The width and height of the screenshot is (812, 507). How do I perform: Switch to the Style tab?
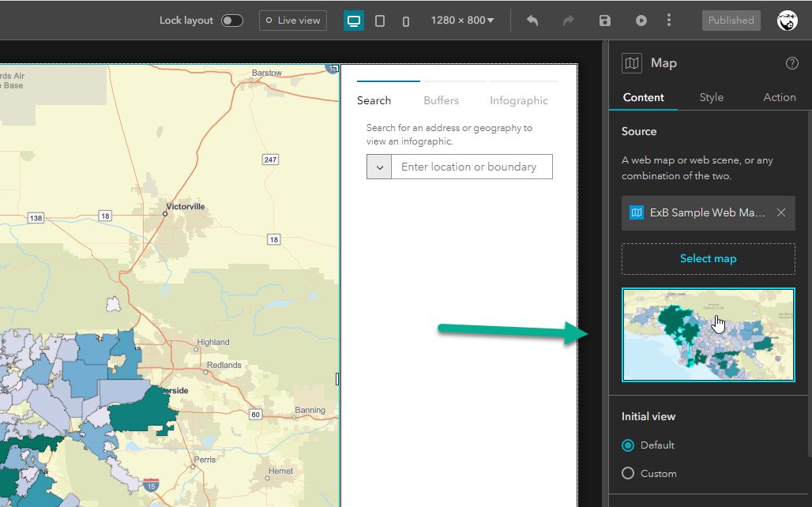(x=711, y=97)
